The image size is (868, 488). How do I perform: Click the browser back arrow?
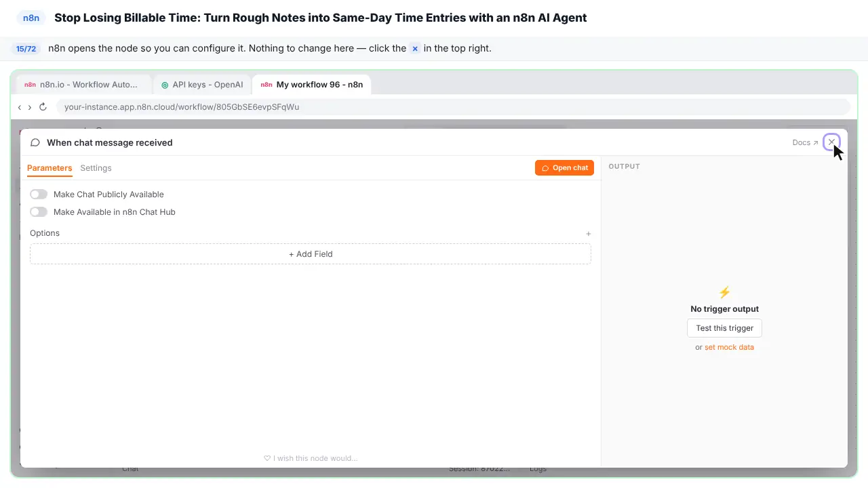click(20, 107)
